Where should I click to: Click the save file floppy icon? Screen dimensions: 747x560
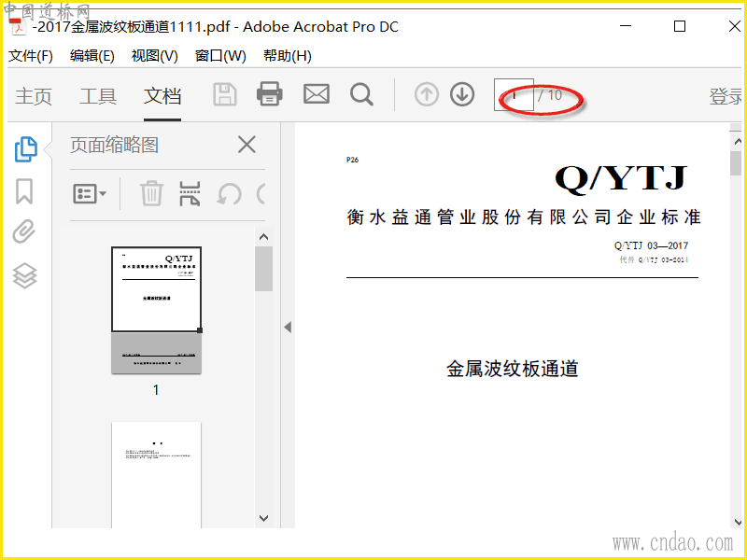(x=224, y=94)
